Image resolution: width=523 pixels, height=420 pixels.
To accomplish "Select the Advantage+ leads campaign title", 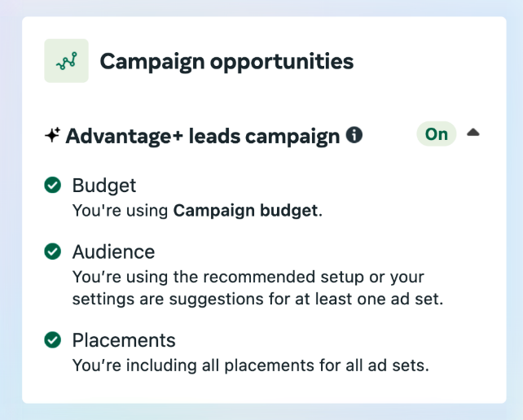I will coord(203,136).
